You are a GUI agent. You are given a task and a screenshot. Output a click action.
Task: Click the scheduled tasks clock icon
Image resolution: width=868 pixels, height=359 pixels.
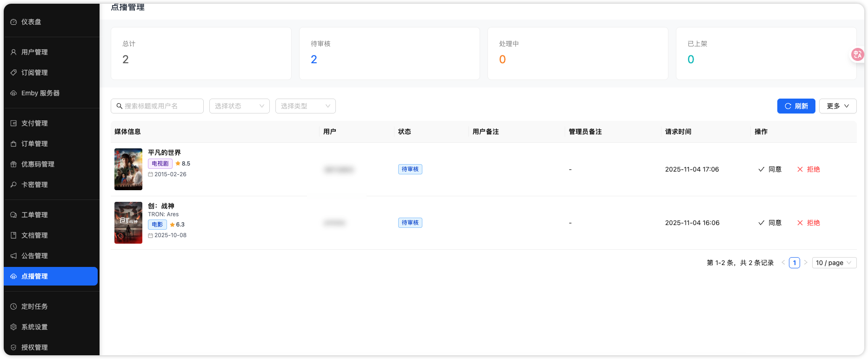[13, 306]
